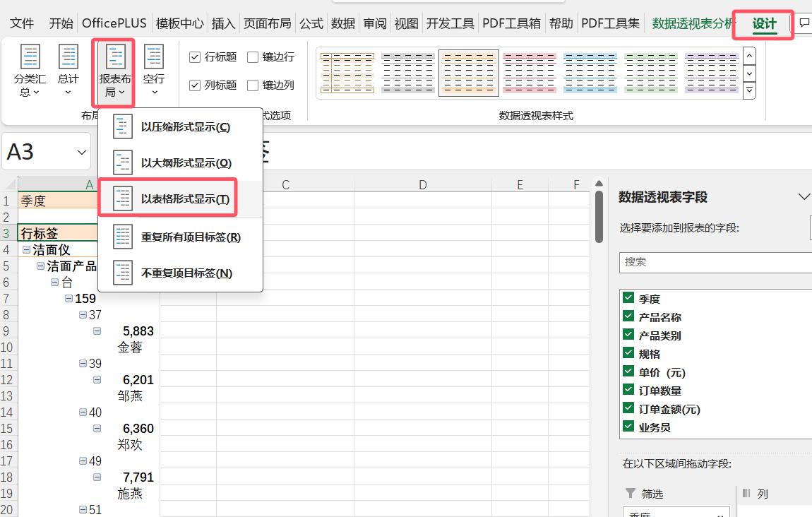Viewport: 812px width, 517px height.
Task: Apply the gray pivot table style
Action: click(407, 73)
